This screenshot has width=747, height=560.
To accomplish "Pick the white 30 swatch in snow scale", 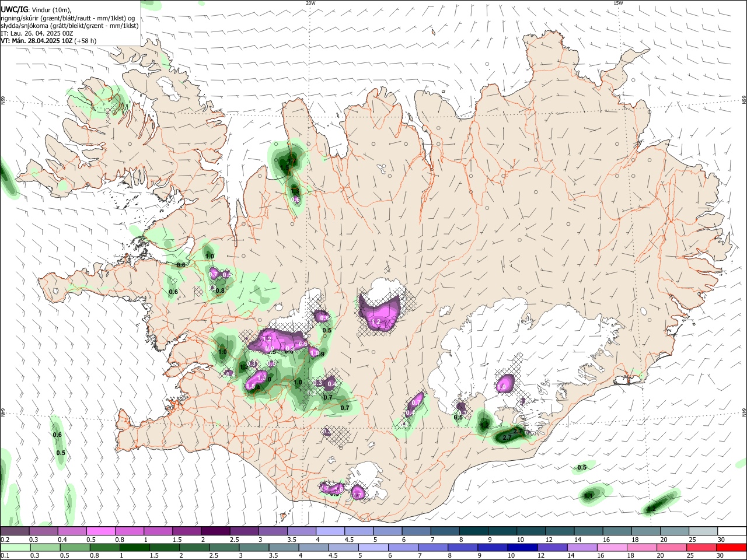I will (731, 531).
